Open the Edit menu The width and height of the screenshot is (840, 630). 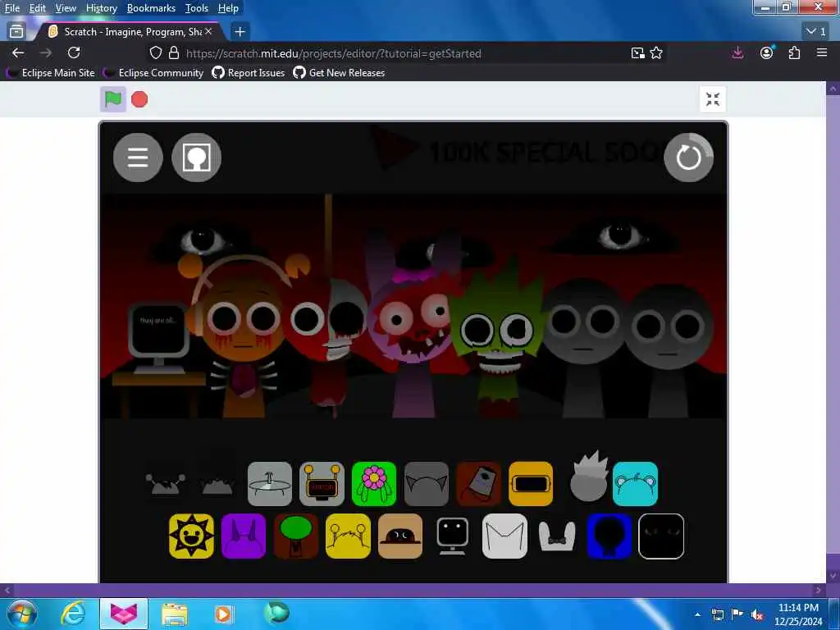pyautogui.click(x=37, y=8)
